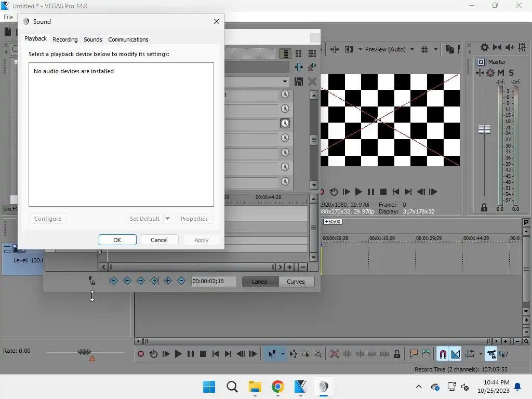Click Create Keyframe plus diamond button
The image size is (532, 399).
click(x=168, y=281)
